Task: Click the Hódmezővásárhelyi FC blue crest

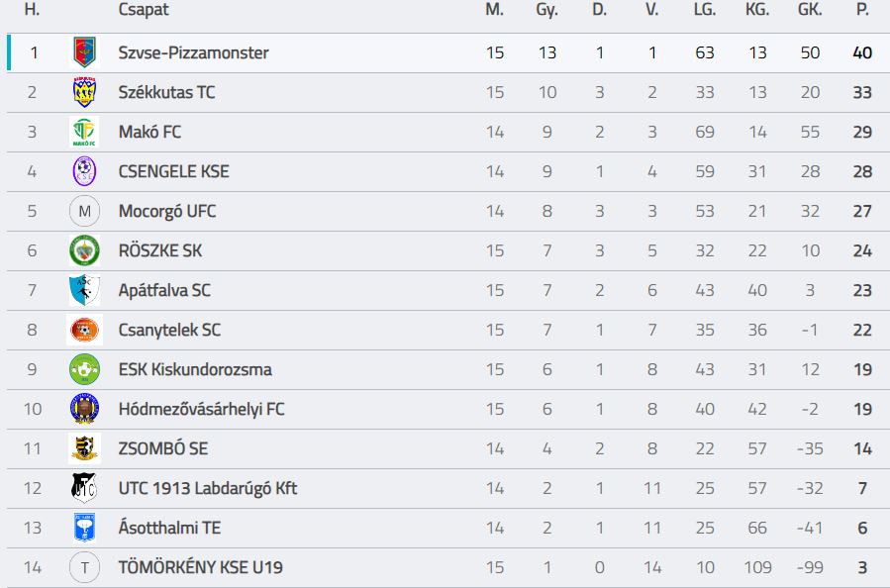Action: pos(85,409)
